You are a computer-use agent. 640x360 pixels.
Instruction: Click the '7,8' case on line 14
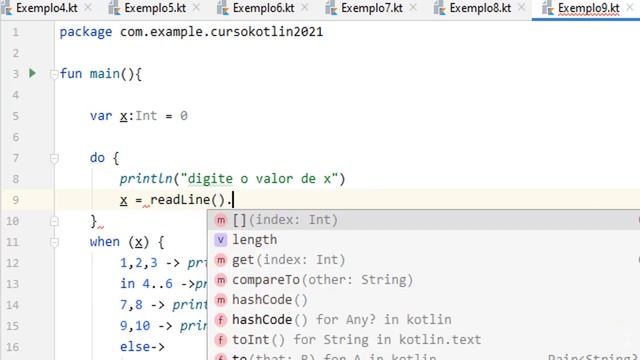click(x=131, y=304)
